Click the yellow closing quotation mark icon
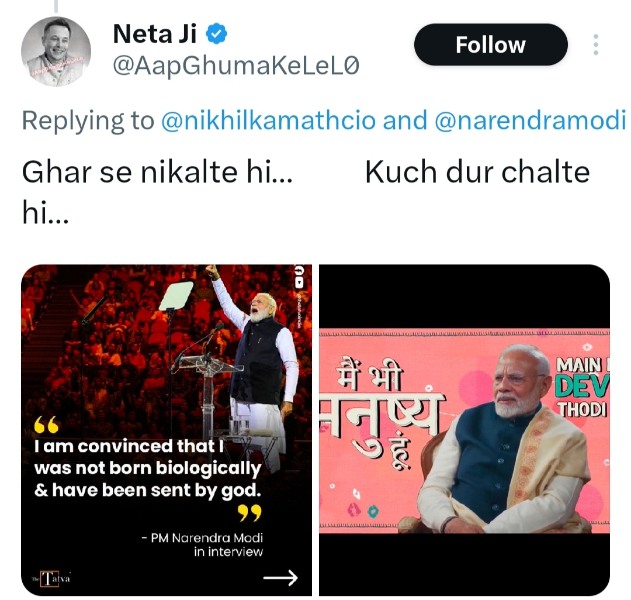 249,514
